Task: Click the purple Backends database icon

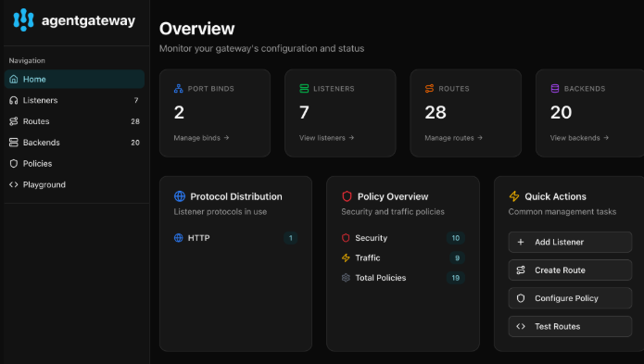Action: pyautogui.click(x=555, y=89)
